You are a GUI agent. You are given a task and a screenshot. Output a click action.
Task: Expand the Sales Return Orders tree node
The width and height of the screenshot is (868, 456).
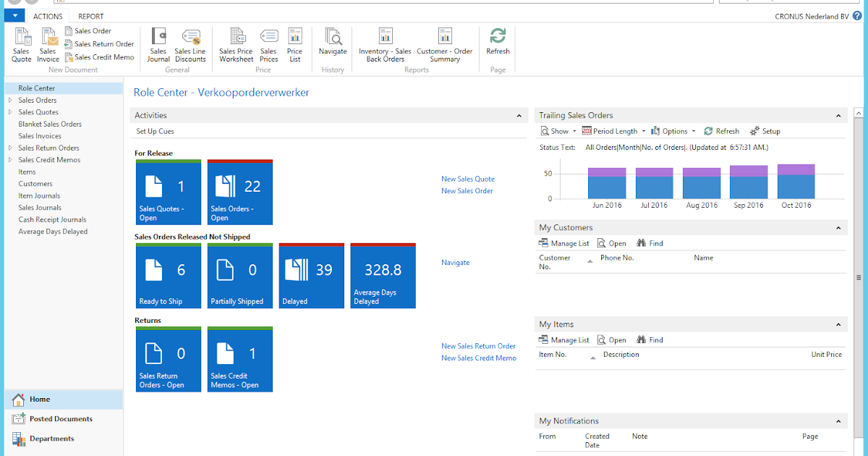pos(10,148)
